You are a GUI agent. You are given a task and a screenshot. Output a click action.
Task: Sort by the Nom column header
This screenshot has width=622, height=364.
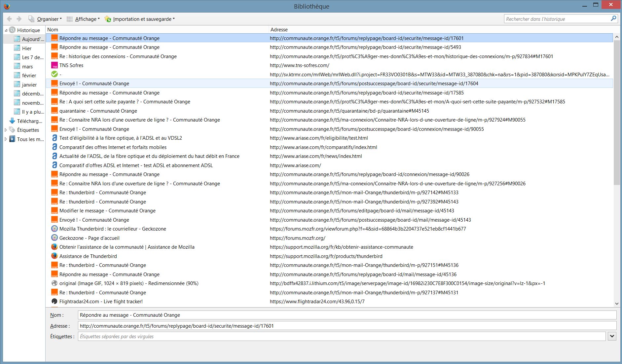tap(157, 29)
